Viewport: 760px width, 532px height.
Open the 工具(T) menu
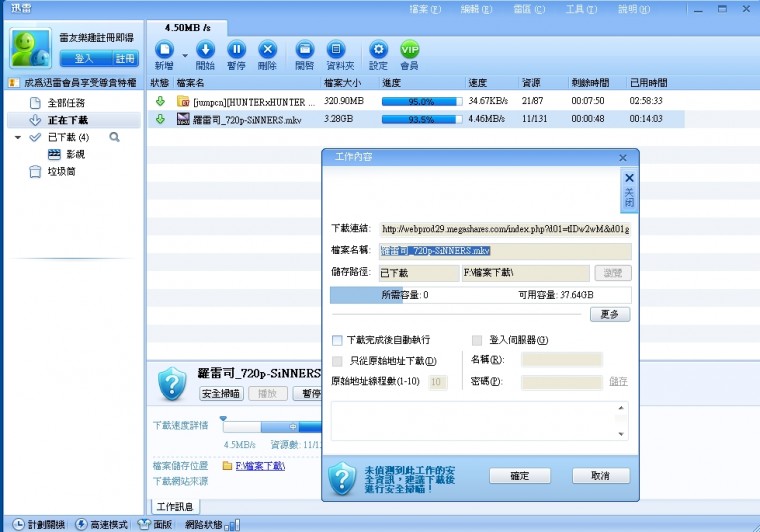(x=581, y=9)
